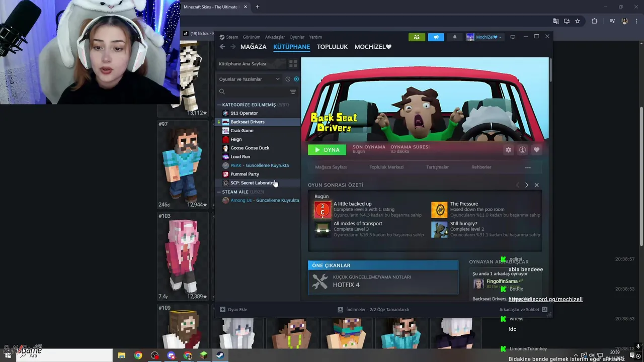644x362 pixels.
Task: Go forward with Steam's right arrow
Action: tap(233, 47)
